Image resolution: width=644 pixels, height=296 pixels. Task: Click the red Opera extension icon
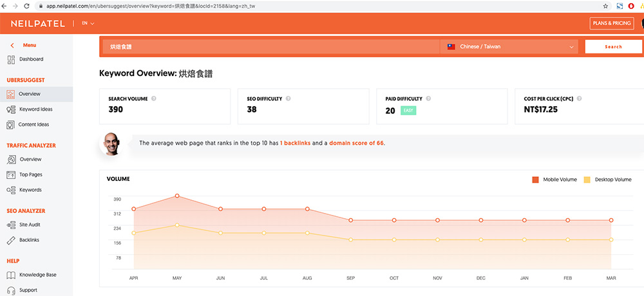(631, 6)
